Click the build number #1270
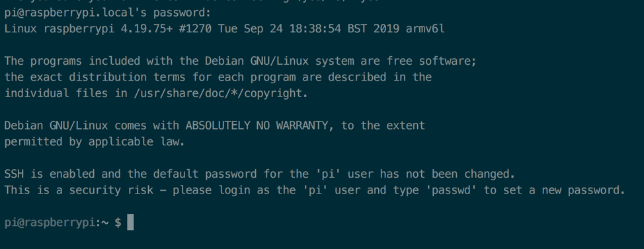Image resolution: width=644 pixels, height=249 pixels. (x=195, y=29)
